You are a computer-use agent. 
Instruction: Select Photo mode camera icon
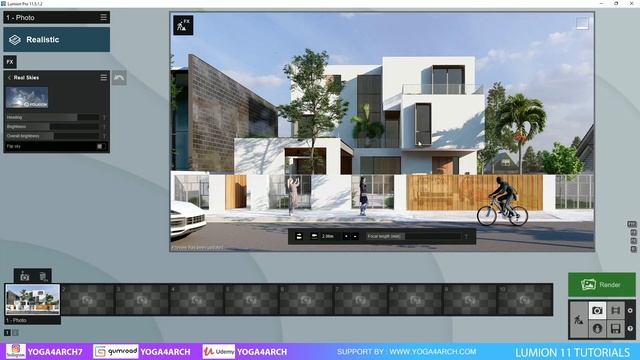tap(597, 311)
